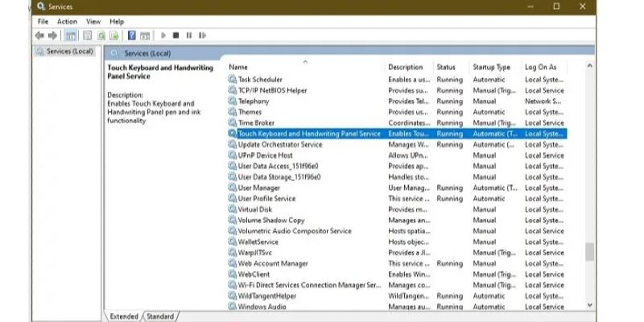Click Network S... log on value for Telephony
Image resolution: width=644 pixels, height=322 pixels.
pyautogui.click(x=543, y=101)
